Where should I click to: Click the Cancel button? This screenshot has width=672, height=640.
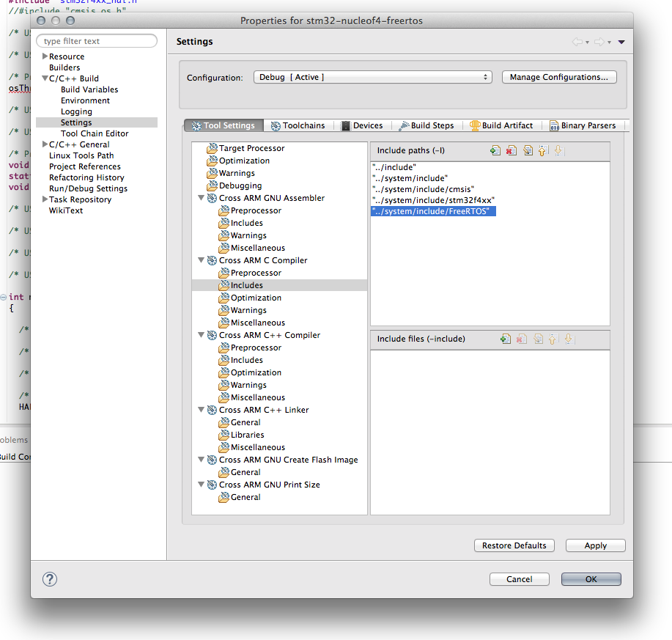(520, 579)
